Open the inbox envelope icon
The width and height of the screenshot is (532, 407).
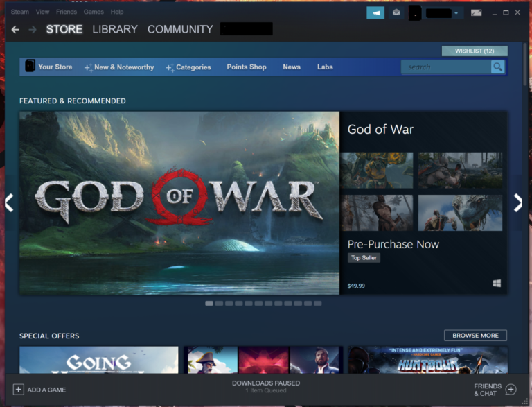(396, 13)
